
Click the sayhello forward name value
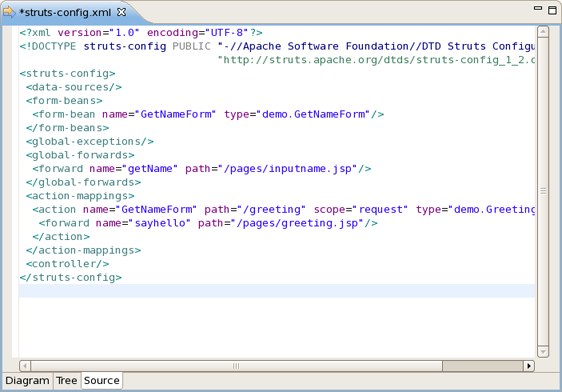tap(162, 223)
